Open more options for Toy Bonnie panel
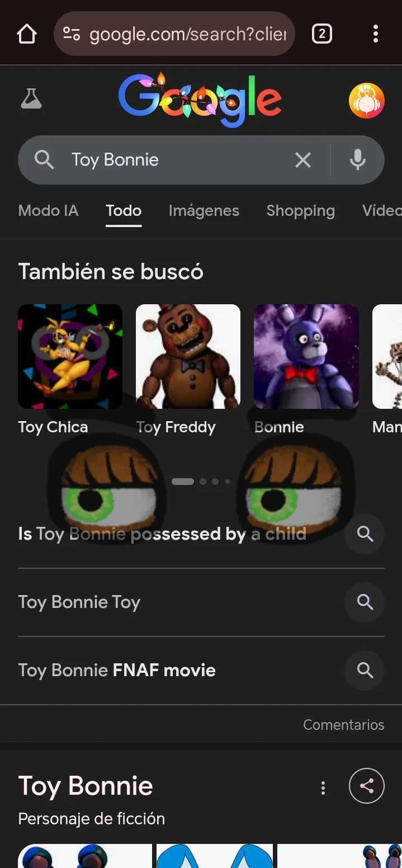 tap(323, 788)
